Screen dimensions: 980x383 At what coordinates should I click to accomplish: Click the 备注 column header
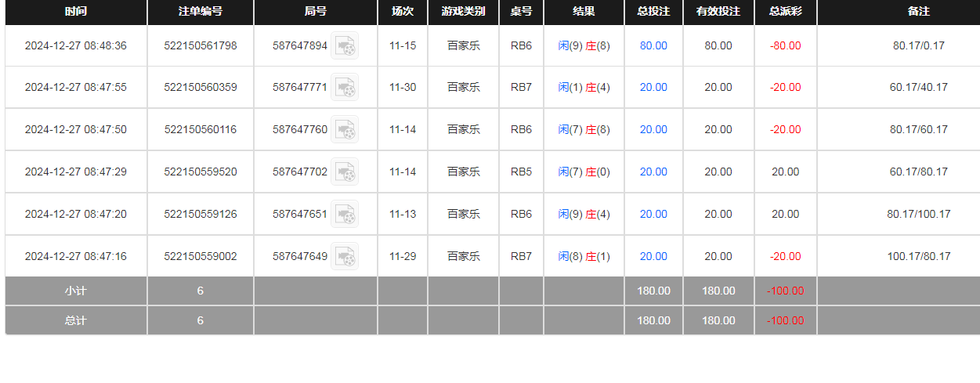click(918, 12)
